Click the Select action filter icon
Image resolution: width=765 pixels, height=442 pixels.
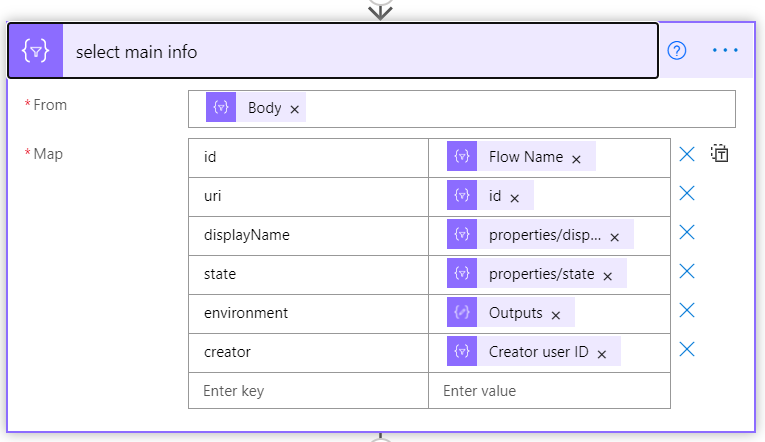pyautogui.click(x=36, y=51)
